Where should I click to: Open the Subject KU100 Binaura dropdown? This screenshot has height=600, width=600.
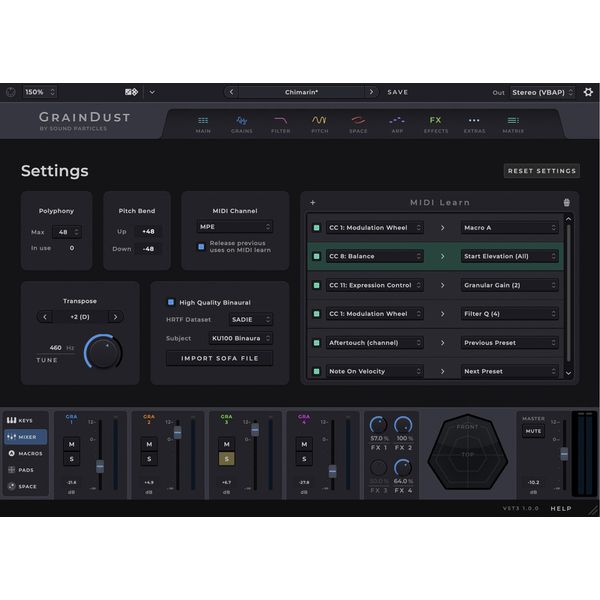click(241, 338)
